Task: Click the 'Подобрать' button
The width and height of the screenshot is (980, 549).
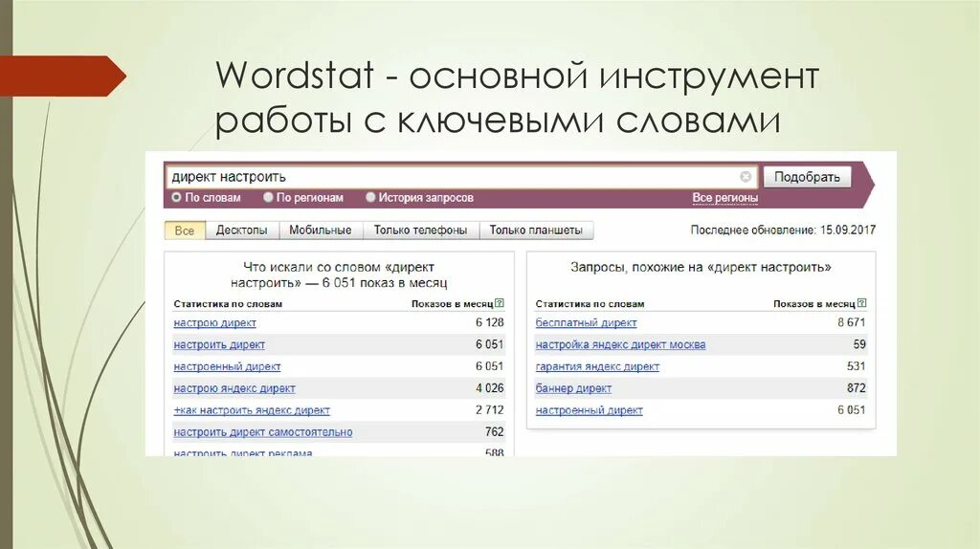Action: pyautogui.click(x=807, y=177)
